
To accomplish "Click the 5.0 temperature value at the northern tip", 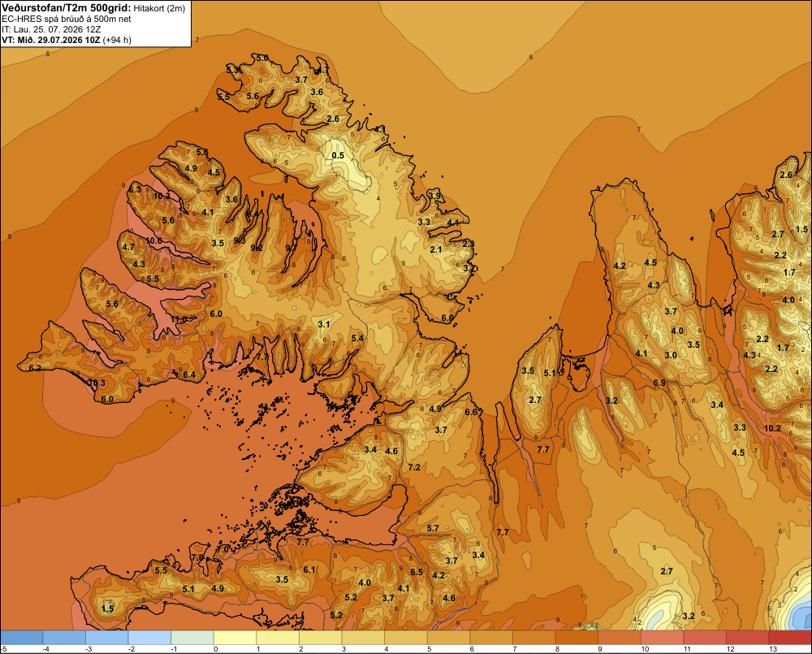I will [x=262, y=58].
